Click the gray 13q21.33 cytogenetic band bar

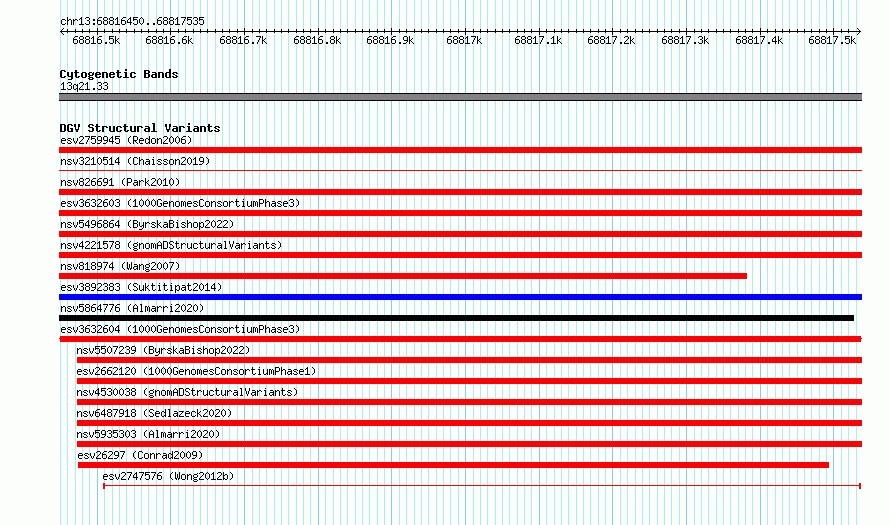[x=460, y=97]
